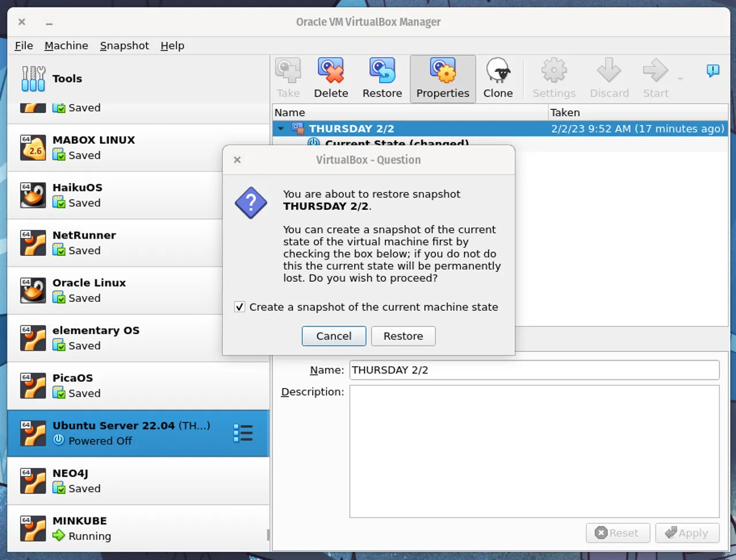Click the PicaOS machine name
The width and height of the screenshot is (736, 560).
[72, 378]
